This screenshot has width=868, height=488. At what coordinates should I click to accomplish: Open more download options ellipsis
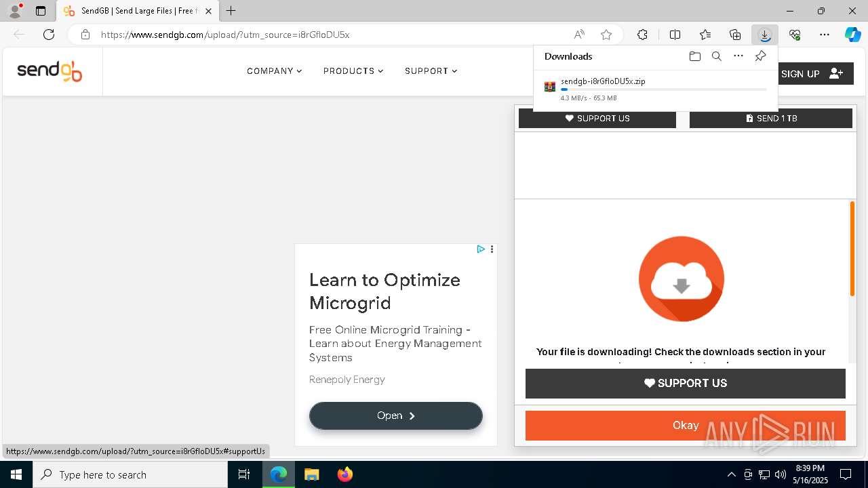738,56
